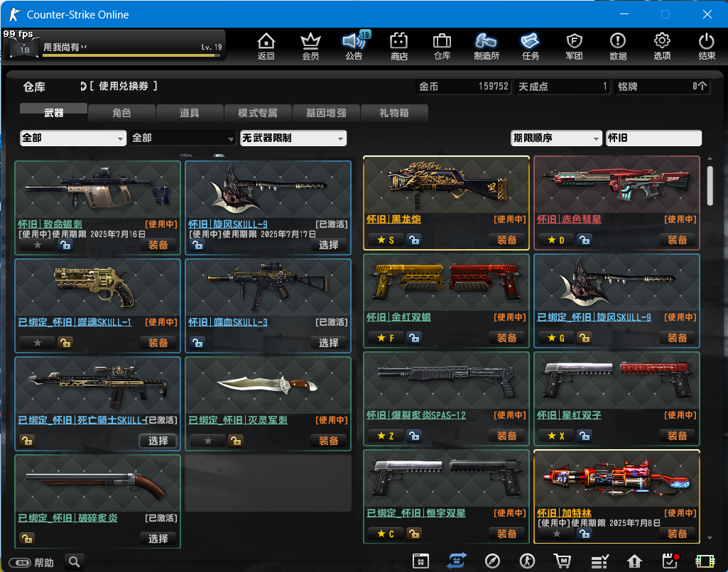Open the 期限顺序 sort dropdown

(556, 138)
